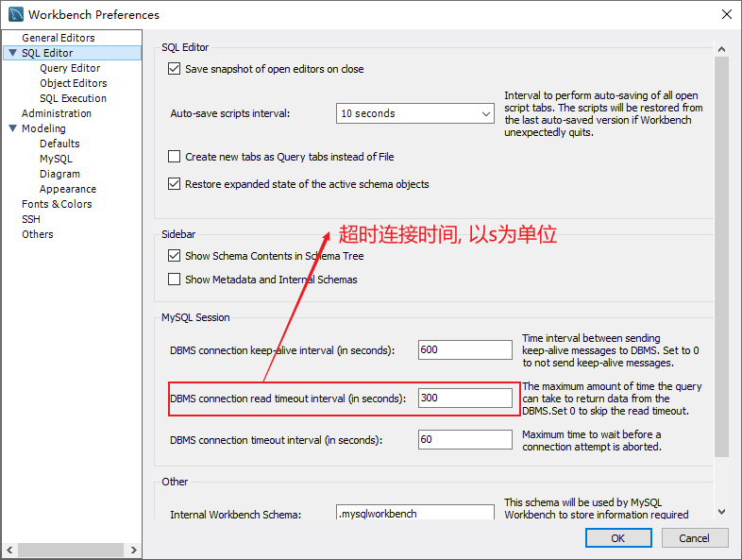Screen dimensions: 742x560
Task: Collapse the SQL Editor tree node
Action: click(x=13, y=53)
